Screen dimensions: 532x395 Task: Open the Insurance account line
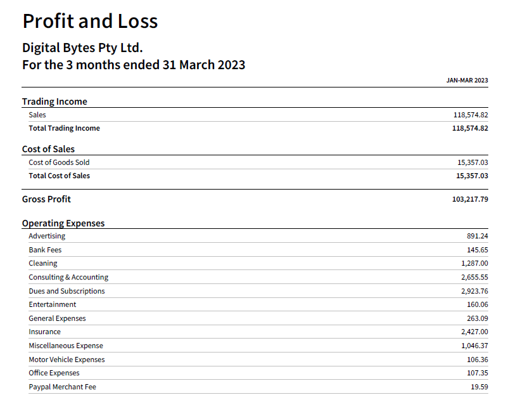point(44,332)
